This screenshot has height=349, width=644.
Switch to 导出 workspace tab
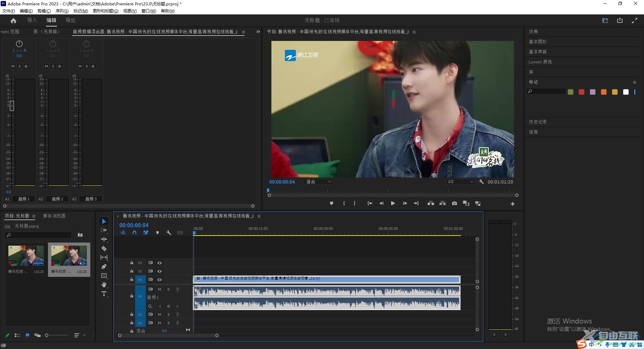(70, 20)
